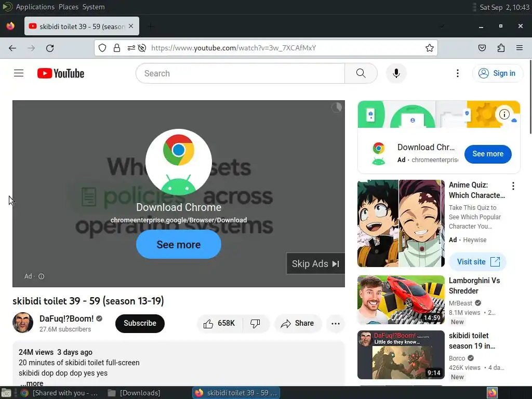Open the YouTube hamburger guide menu
532x399 pixels.
19,73
